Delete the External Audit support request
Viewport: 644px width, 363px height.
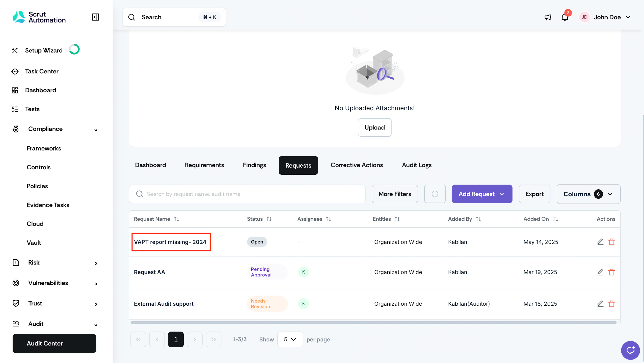coord(611,304)
